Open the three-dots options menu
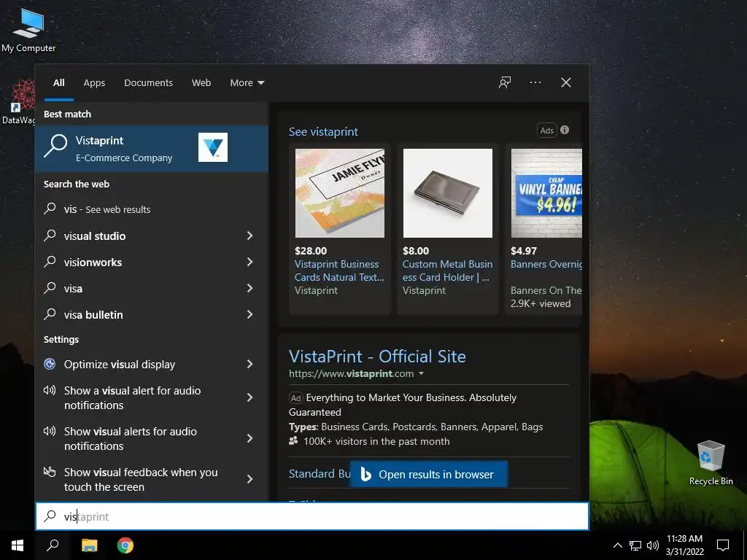 (x=535, y=82)
